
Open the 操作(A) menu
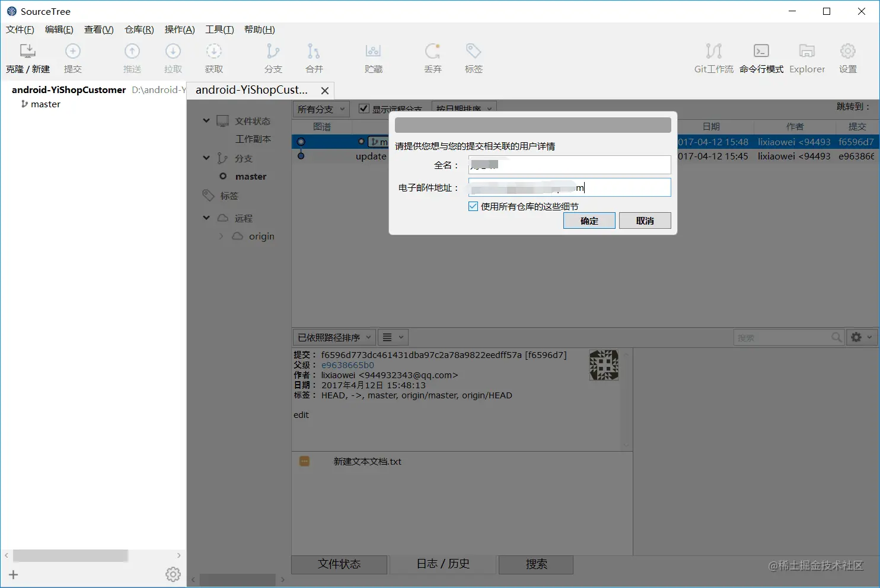click(x=180, y=30)
